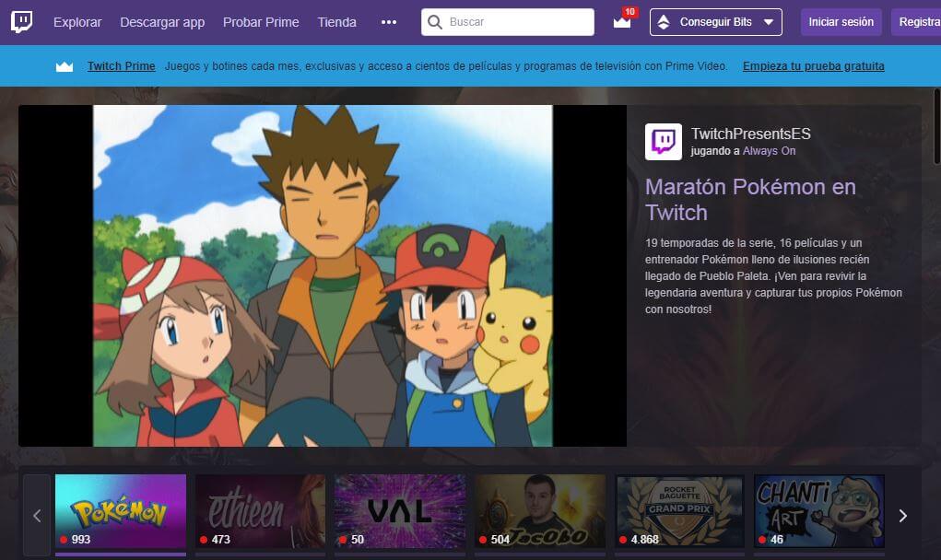Click the Bits gem icon
The width and height of the screenshot is (941, 560).
664,22
